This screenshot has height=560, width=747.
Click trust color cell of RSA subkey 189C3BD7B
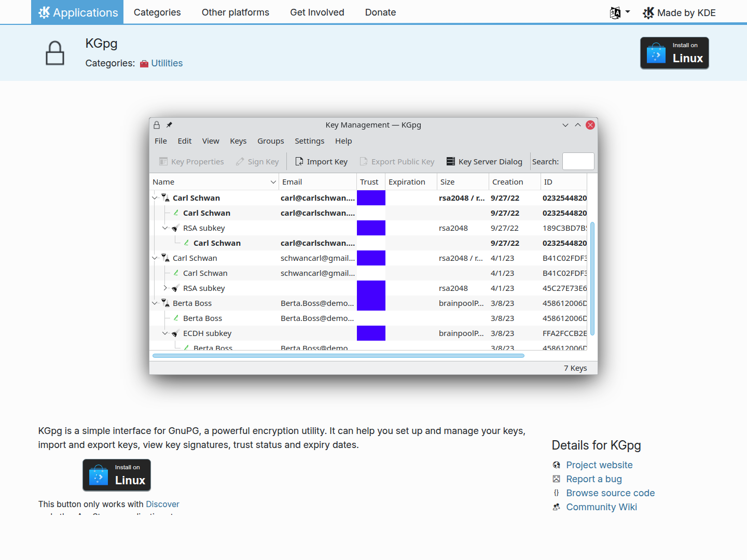[x=371, y=228]
